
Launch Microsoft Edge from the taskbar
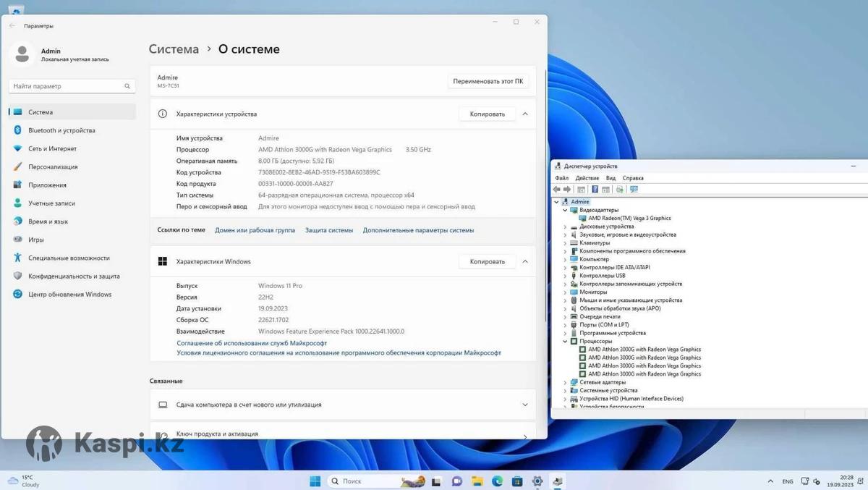click(x=498, y=481)
